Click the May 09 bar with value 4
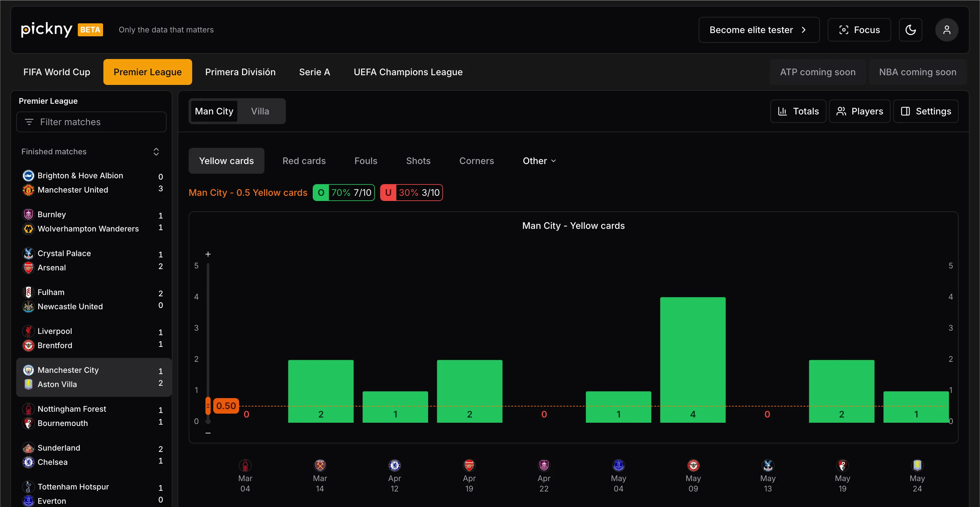The image size is (980, 507). point(693,360)
